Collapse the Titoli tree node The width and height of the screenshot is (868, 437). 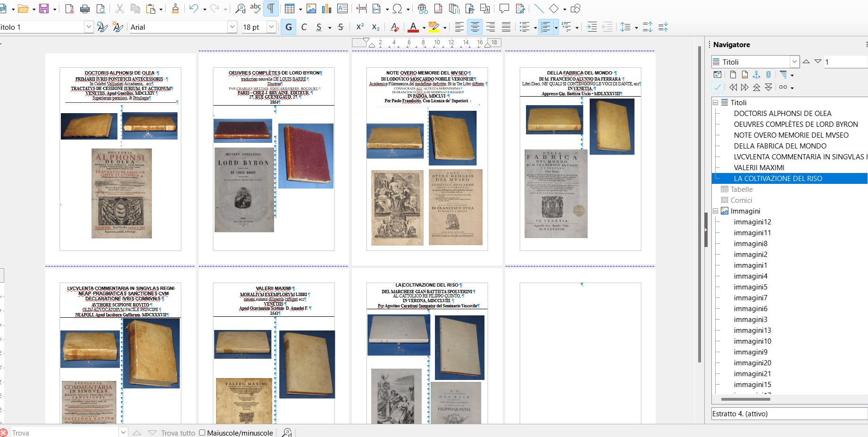click(715, 102)
